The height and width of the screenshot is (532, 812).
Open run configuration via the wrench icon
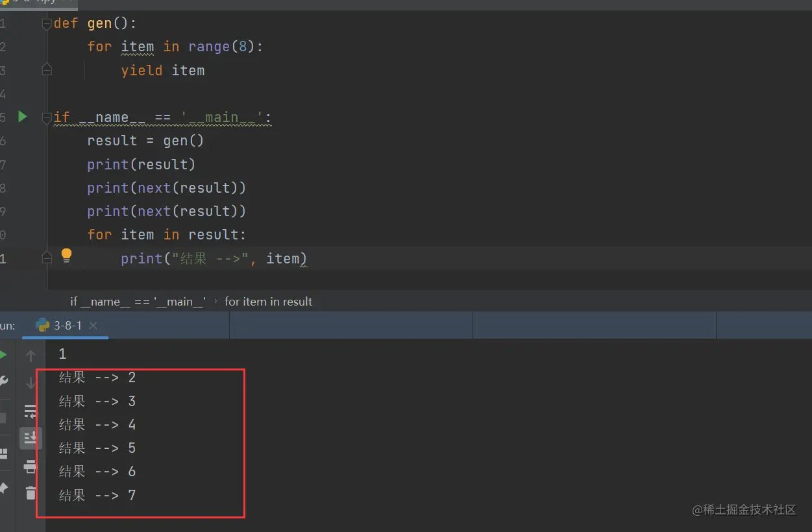coord(3,381)
